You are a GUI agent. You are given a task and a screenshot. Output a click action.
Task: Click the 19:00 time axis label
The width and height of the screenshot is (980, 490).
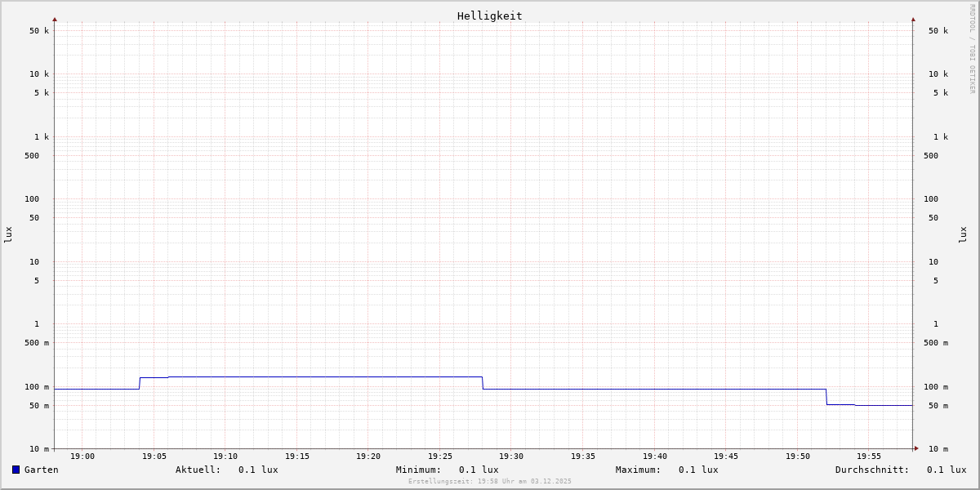pyautogui.click(x=82, y=457)
